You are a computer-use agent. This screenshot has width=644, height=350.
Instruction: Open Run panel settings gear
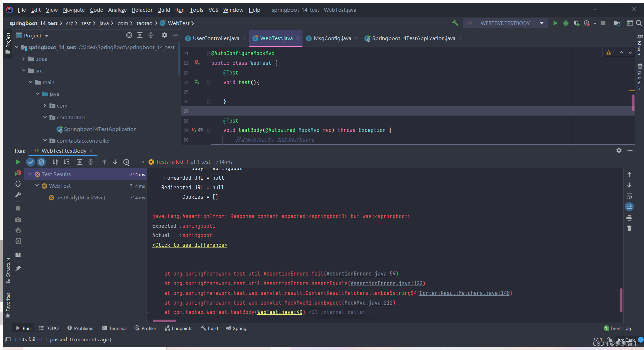pyautogui.click(x=619, y=150)
